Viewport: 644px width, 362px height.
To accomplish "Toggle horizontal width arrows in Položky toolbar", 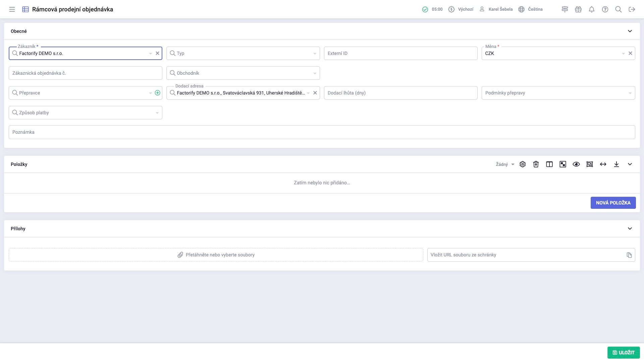I will (603, 164).
